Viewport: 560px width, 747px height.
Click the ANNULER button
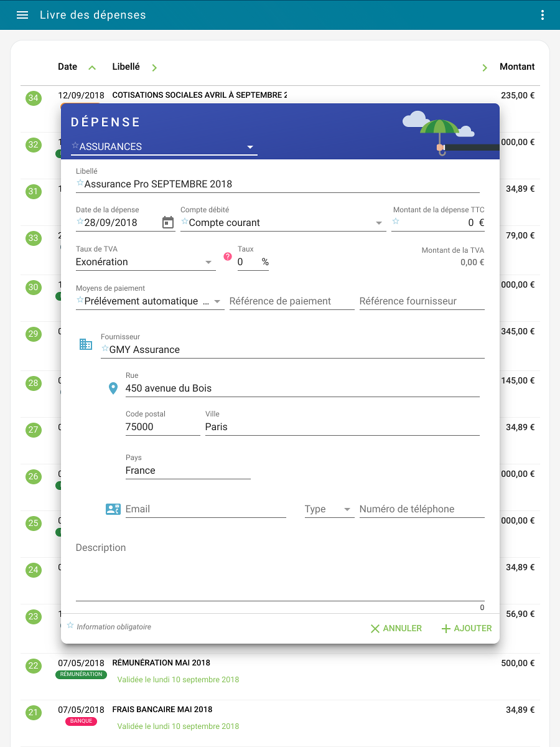click(396, 629)
